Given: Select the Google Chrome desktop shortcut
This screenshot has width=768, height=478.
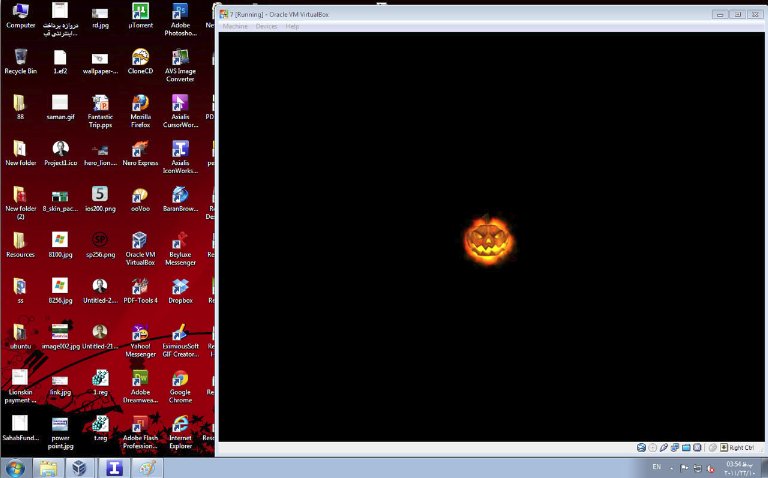Looking at the screenshot, I should pos(180,386).
